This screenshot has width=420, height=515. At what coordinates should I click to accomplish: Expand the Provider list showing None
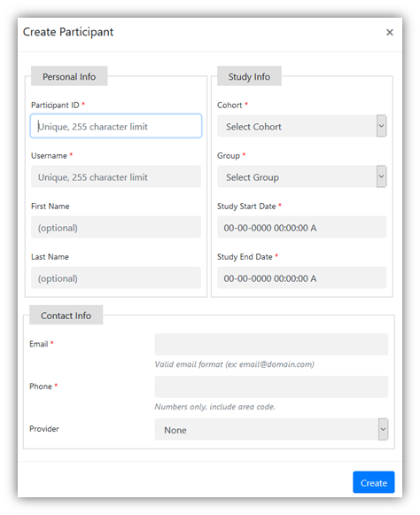[271, 429]
